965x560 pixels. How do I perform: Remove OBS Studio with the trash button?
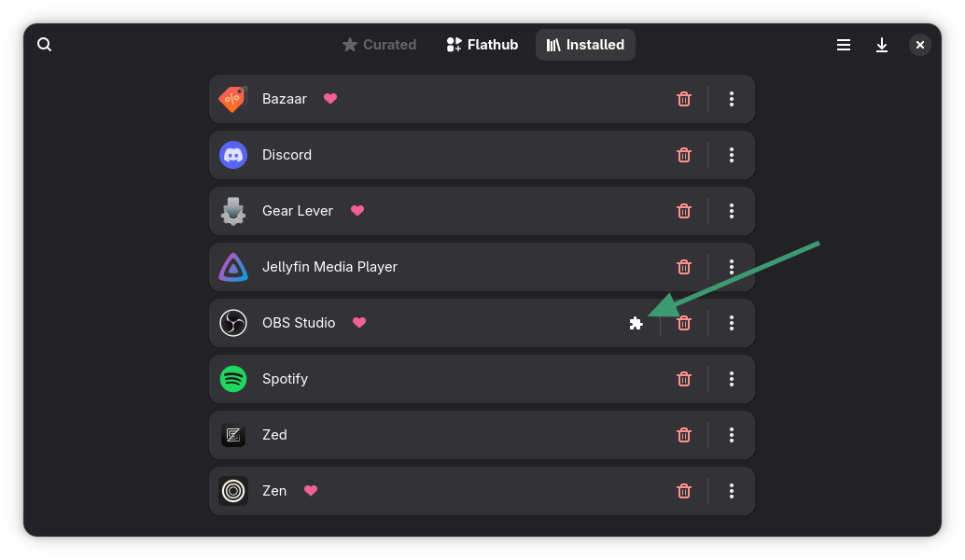pyautogui.click(x=684, y=323)
